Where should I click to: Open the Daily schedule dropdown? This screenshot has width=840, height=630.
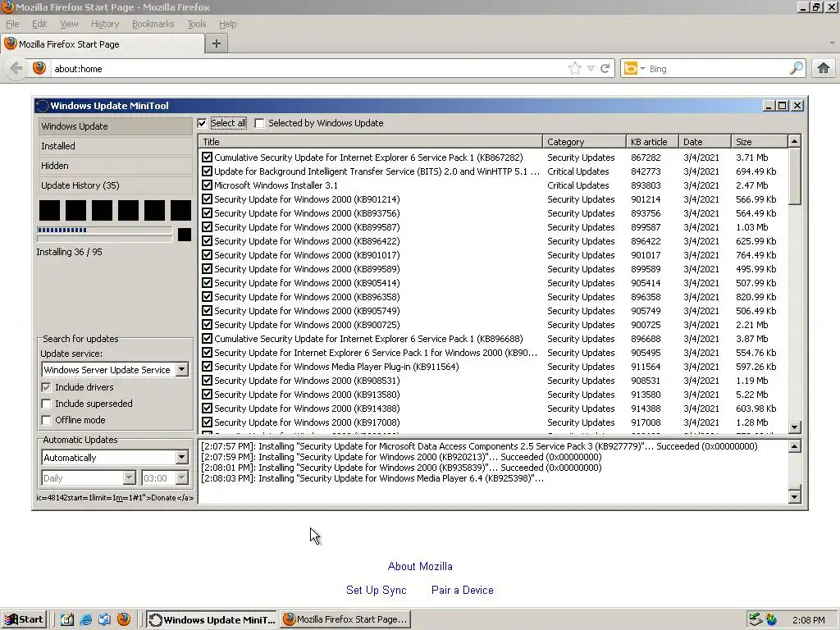[x=129, y=478]
